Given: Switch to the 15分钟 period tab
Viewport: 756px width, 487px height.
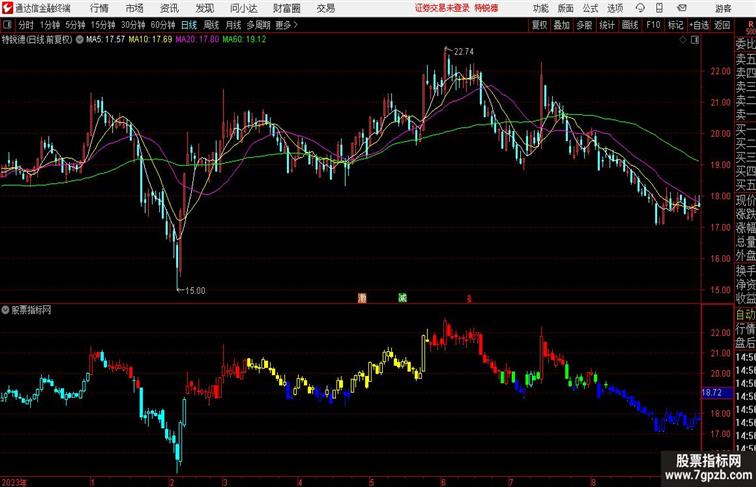Looking at the screenshot, I should pos(103,25).
